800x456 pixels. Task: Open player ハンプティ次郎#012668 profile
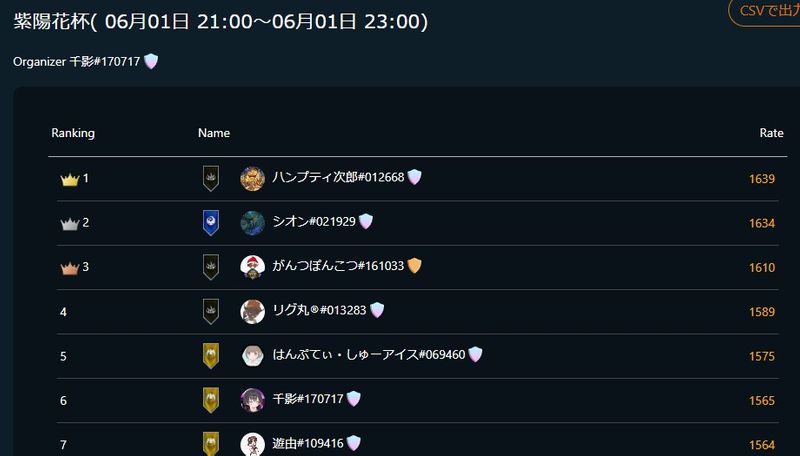(x=338, y=178)
